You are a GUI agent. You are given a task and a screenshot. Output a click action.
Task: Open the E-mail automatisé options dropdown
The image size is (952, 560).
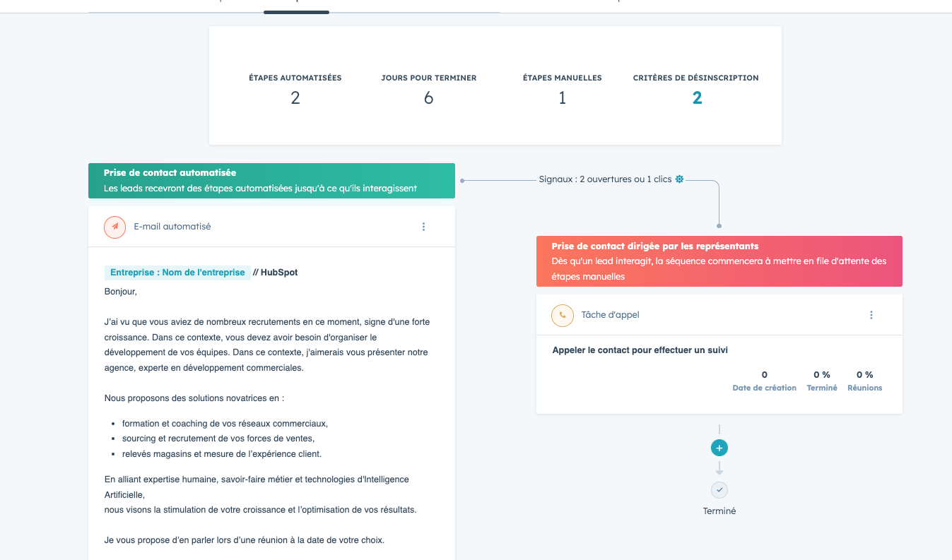point(423,227)
